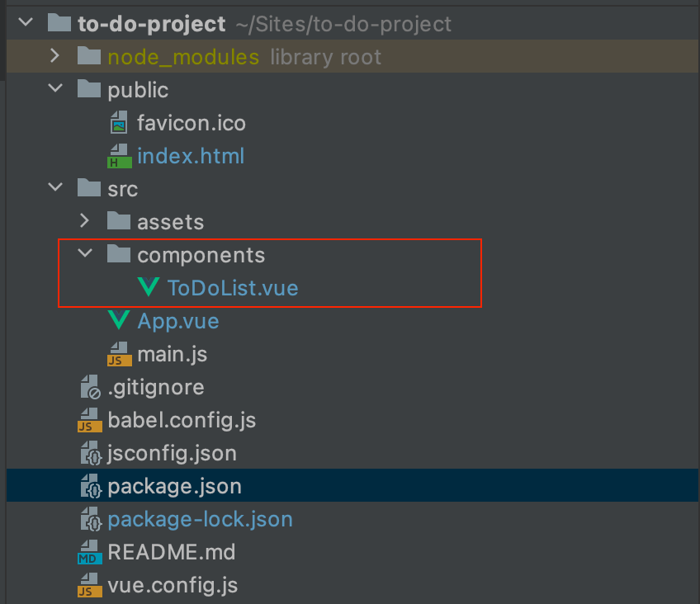The image size is (700, 604).
Task: Collapse the components folder
Action: click(x=83, y=254)
